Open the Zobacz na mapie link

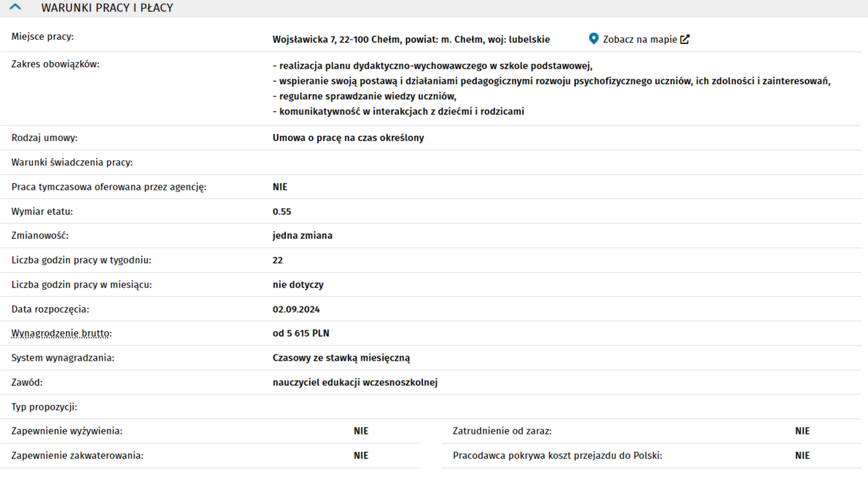tap(639, 39)
